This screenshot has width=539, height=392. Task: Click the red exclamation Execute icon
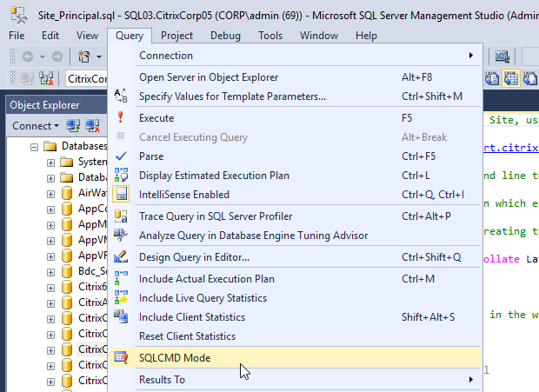coord(120,117)
